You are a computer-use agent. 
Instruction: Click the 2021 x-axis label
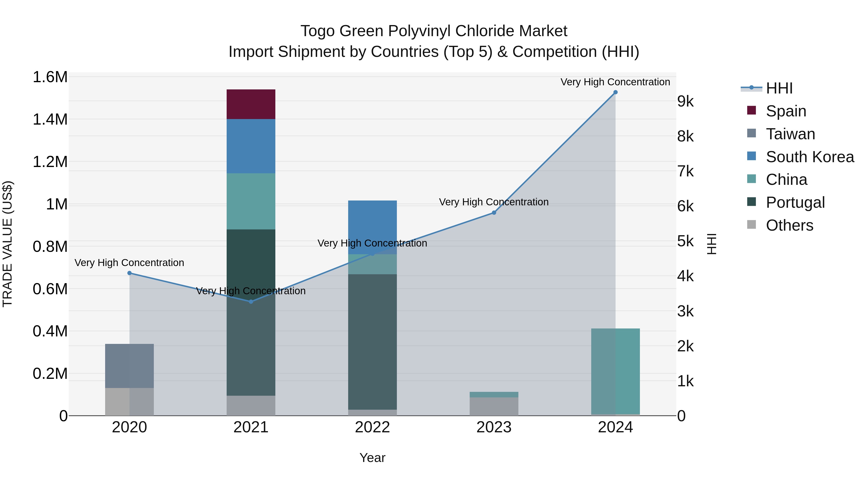251,427
